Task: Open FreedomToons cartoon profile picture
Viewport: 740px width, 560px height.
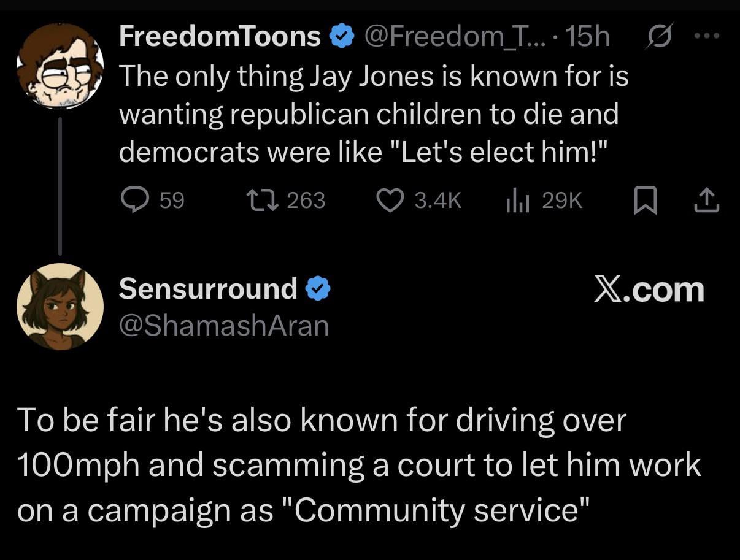Action: [x=59, y=66]
